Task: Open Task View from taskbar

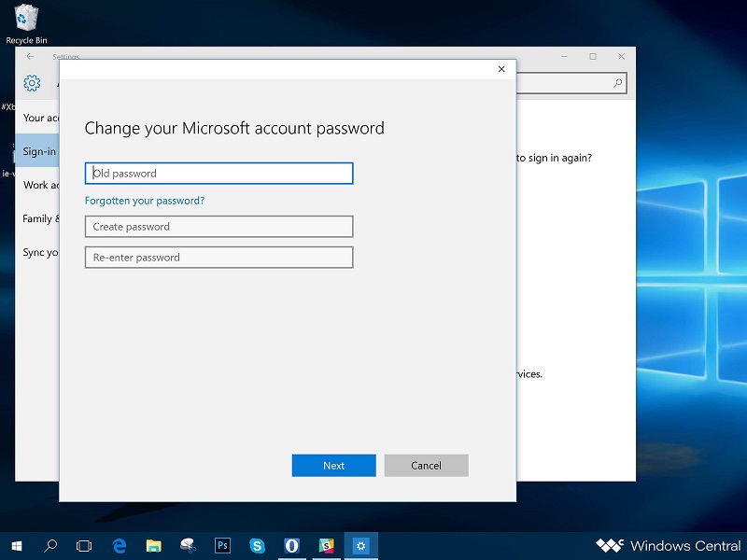Action: coord(84,546)
